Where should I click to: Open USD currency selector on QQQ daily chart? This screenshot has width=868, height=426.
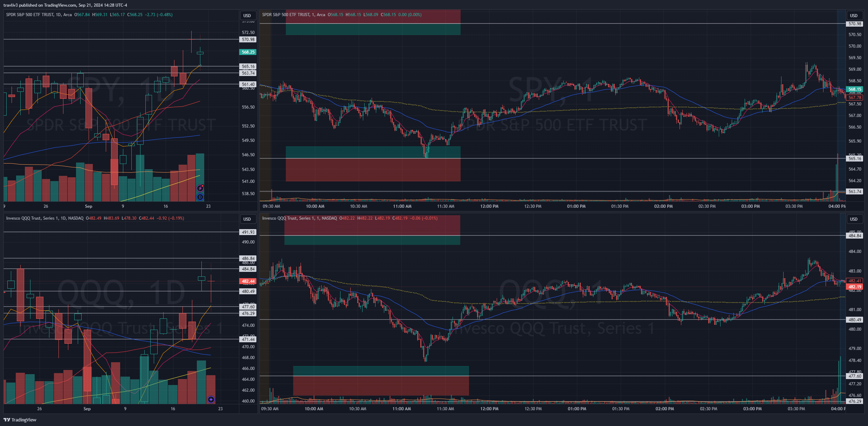point(247,219)
